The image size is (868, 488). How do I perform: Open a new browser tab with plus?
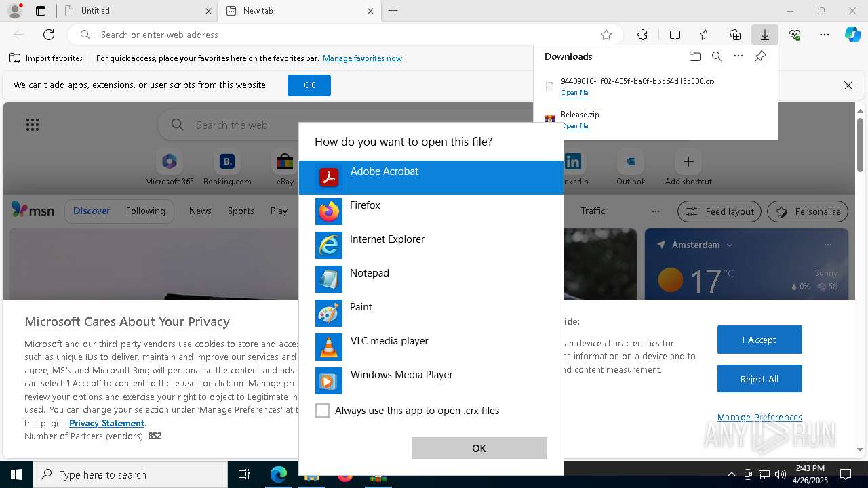click(x=393, y=11)
